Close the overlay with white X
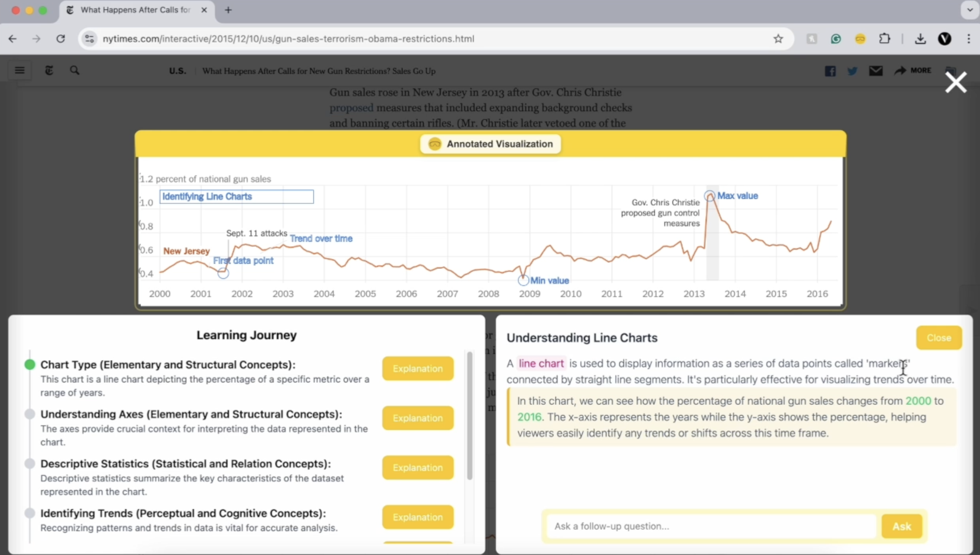The image size is (980, 555). pyautogui.click(x=956, y=82)
